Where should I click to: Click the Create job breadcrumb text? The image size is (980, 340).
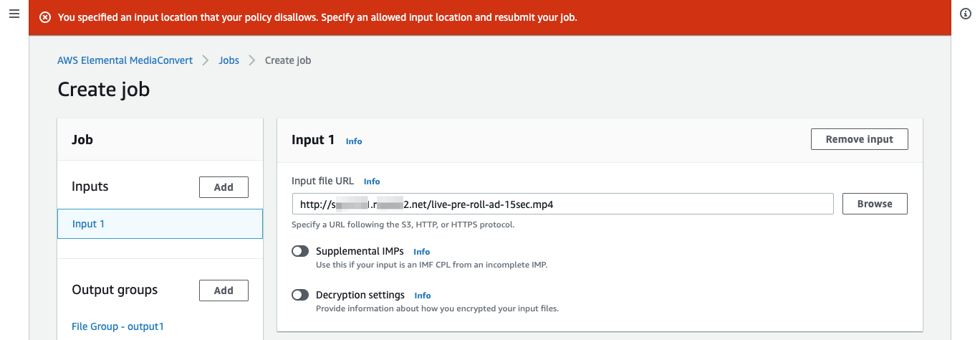288,60
